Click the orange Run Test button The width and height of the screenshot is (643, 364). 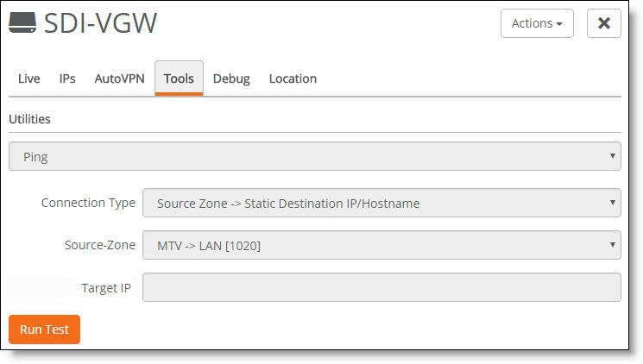coord(44,329)
